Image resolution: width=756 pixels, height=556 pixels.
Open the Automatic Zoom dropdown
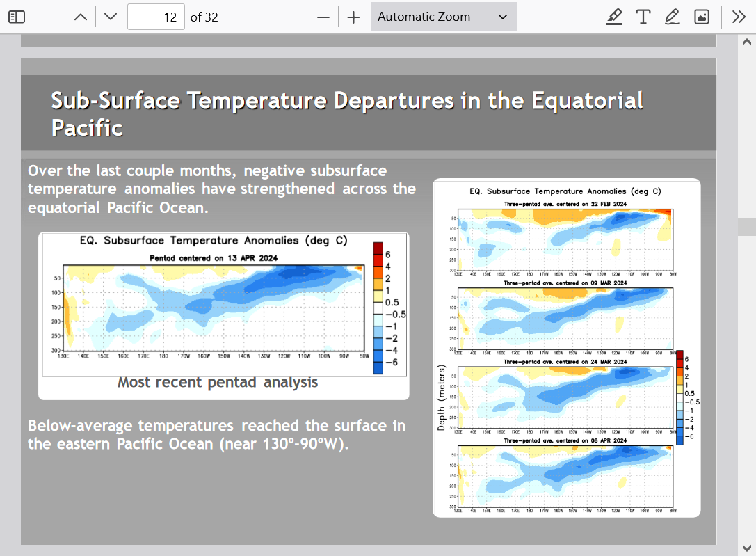click(x=444, y=17)
